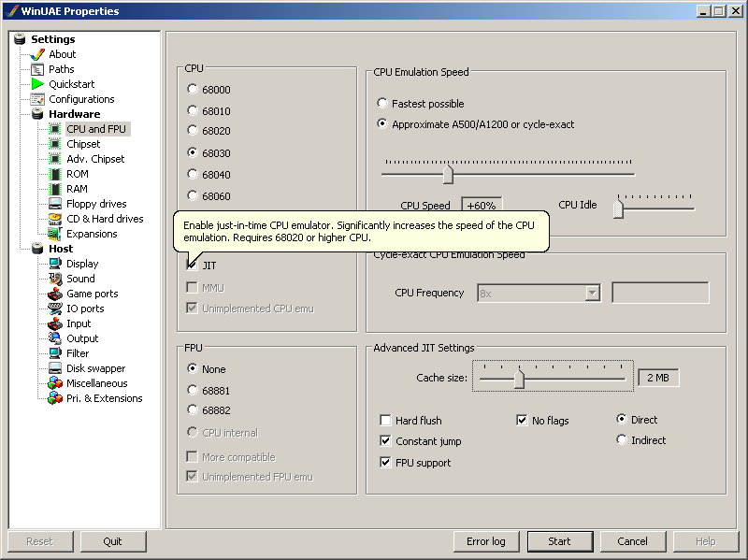Click the Input joystick icon
Viewport: 748px width, 560px height.
coord(55,323)
